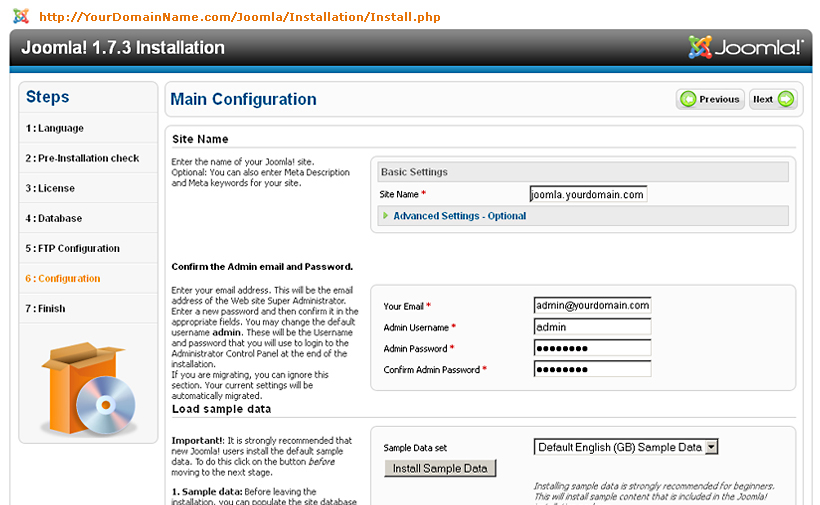Click the 'Sample Data set' label

coord(415,448)
